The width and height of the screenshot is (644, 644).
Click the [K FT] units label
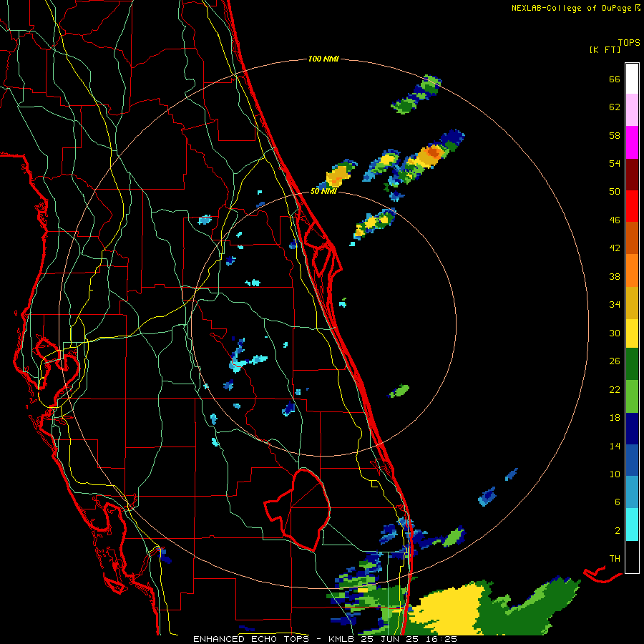[605, 49]
